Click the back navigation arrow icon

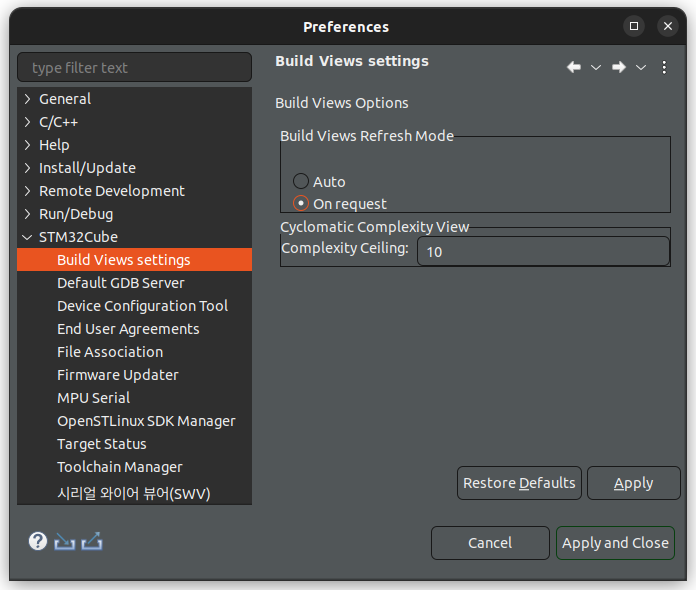573,67
